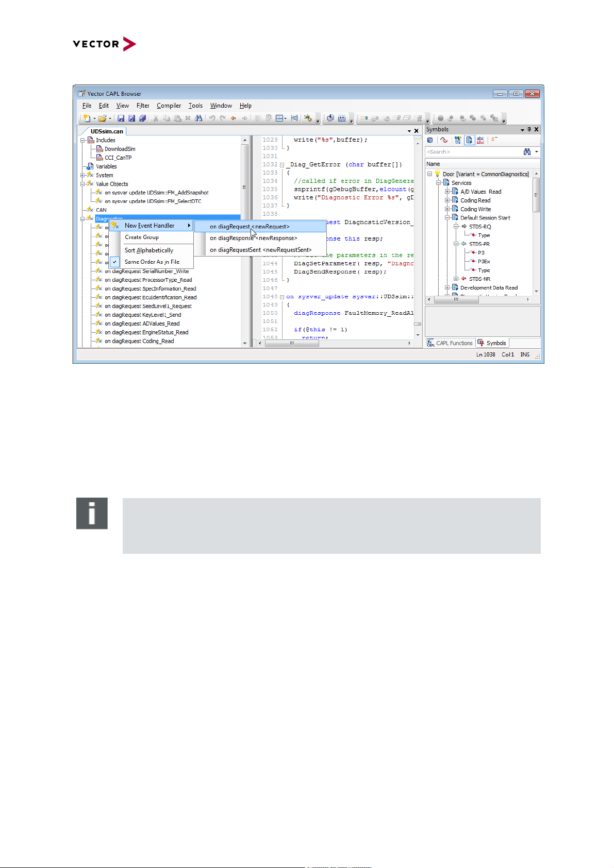Screen dimensions: 614x868
Task: Click the code editor horizontal scrollbar thumb
Action: (292, 343)
